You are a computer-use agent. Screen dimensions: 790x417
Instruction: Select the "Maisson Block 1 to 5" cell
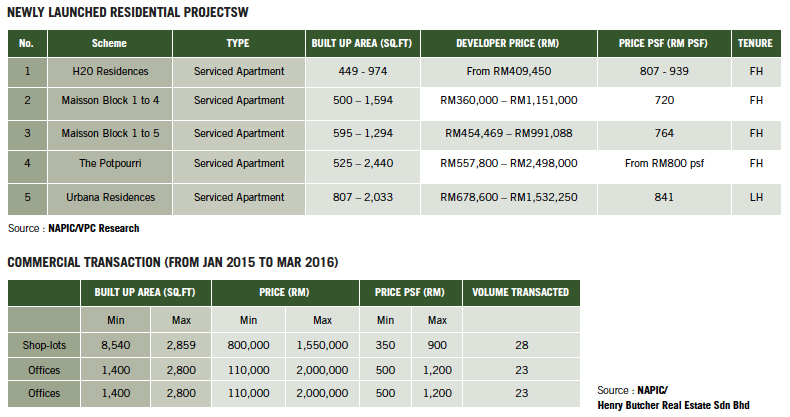click(x=109, y=133)
